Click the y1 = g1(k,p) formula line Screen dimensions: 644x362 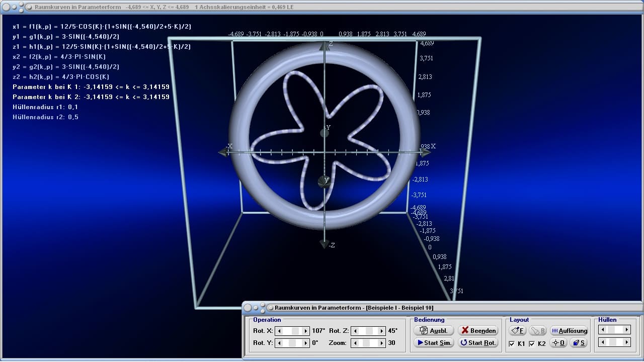(x=66, y=36)
